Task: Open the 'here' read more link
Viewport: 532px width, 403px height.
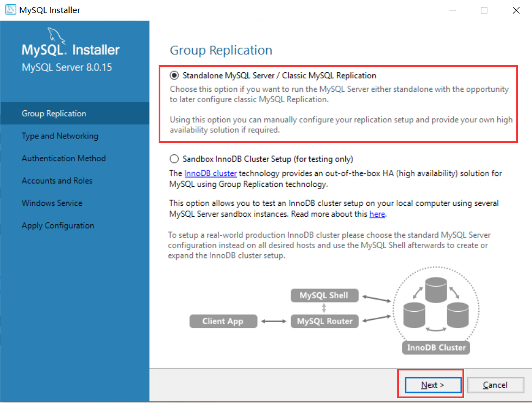Action: pos(377,214)
